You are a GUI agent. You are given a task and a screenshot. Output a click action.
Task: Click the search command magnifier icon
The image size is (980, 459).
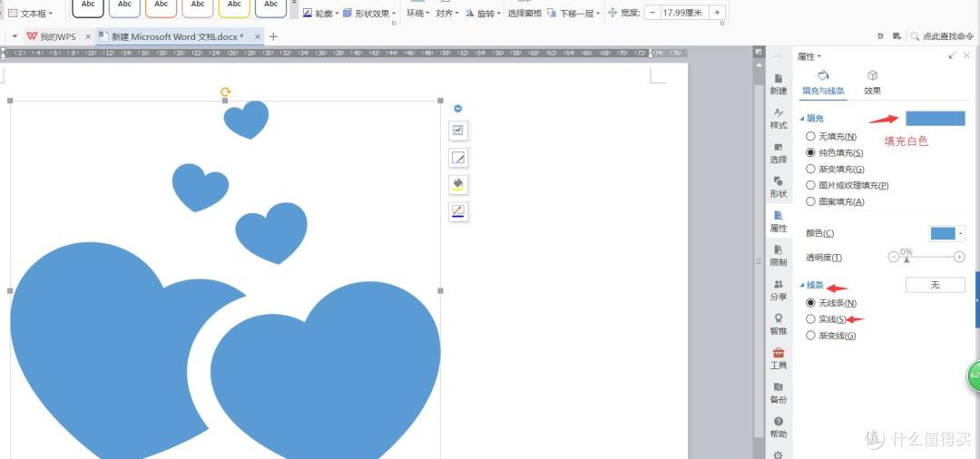pyautogui.click(x=915, y=37)
